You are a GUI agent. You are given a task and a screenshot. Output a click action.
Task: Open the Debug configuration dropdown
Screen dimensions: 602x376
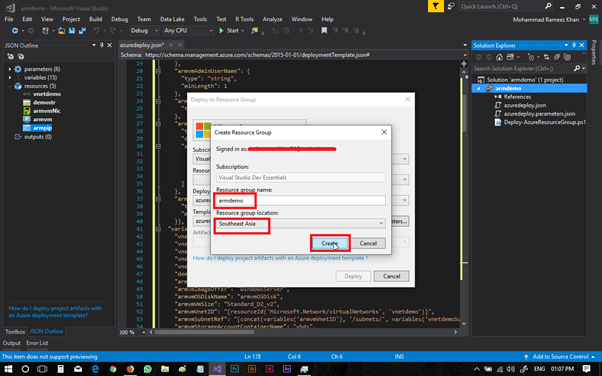(x=144, y=30)
